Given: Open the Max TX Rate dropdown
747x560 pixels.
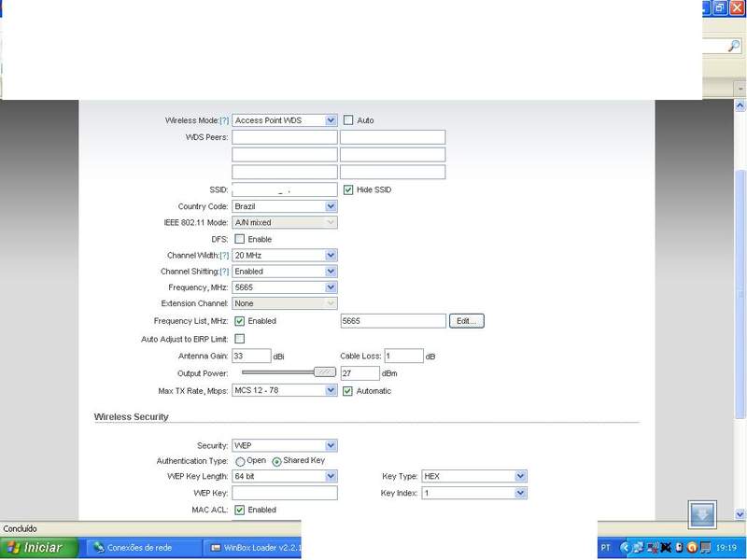Looking at the screenshot, I should [285, 390].
